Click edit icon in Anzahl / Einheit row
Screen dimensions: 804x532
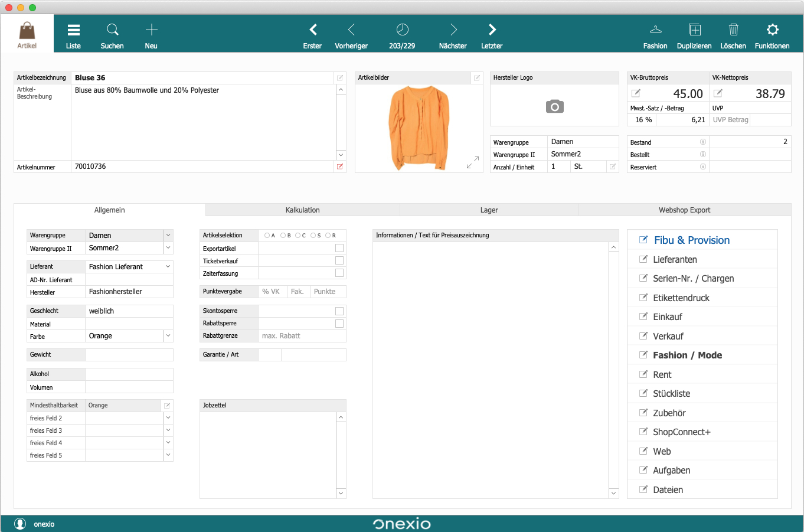click(x=613, y=167)
